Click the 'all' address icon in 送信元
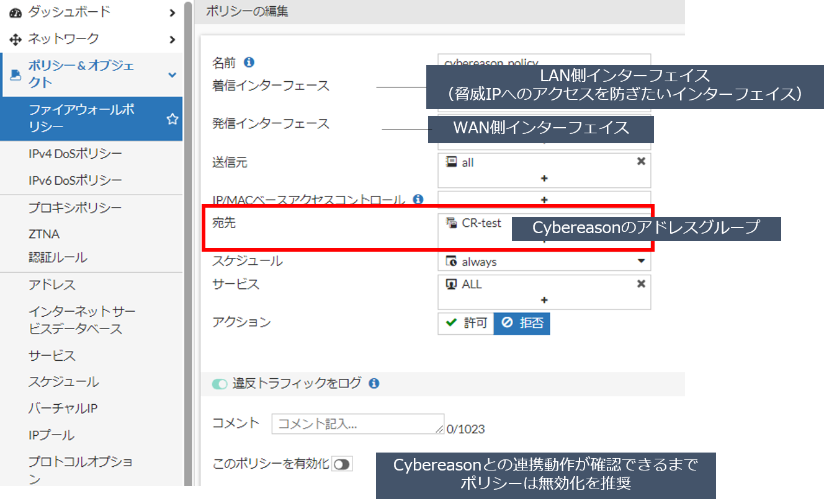Viewport: 824px width, 504px height. pos(452,162)
